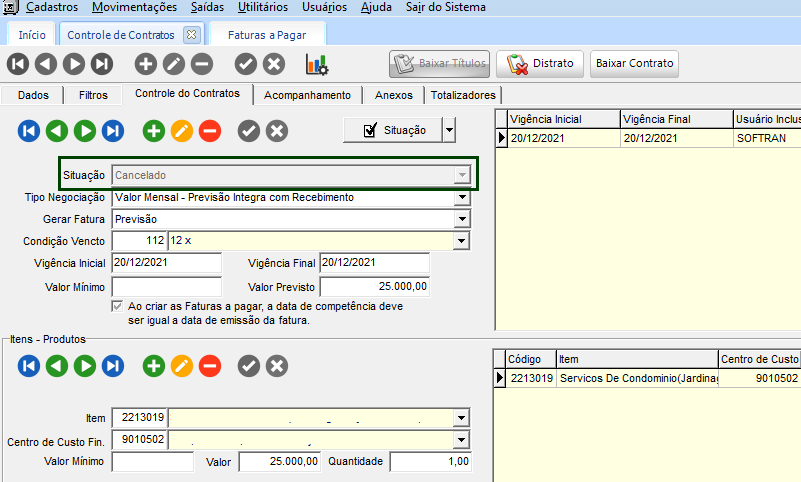Edit product item with orange pencil

pyautogui.click(x=182, y=366)
